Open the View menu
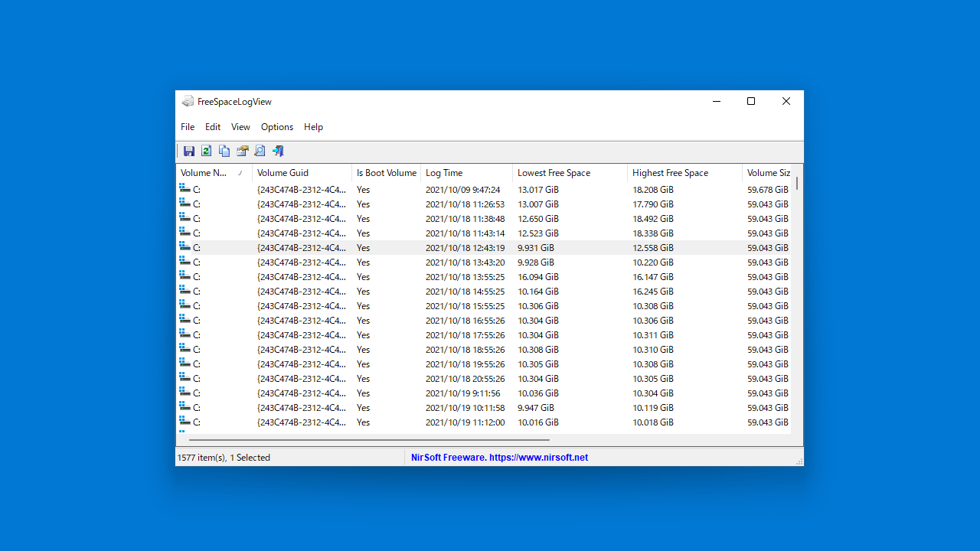 click(x=240, y=127)
